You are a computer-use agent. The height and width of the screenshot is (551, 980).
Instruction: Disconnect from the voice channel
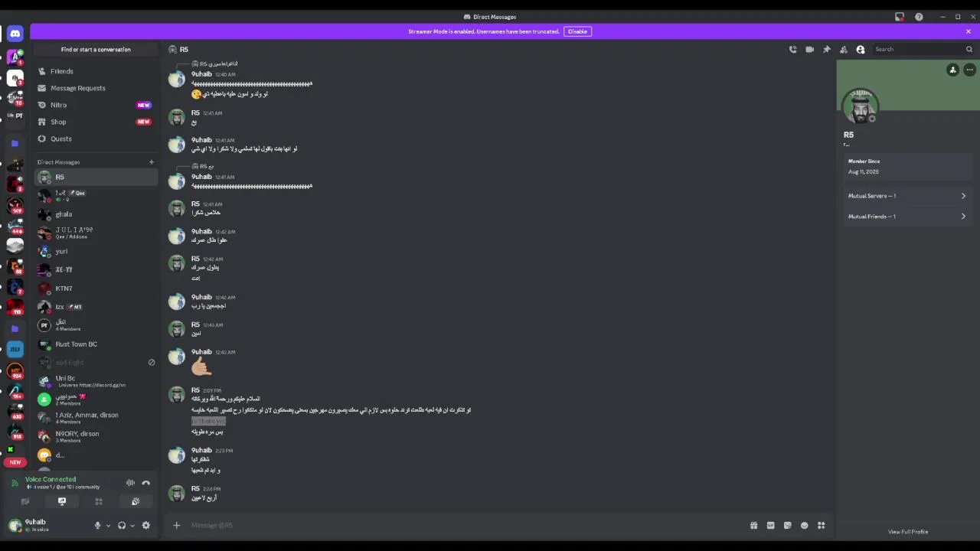pyautogui.click(x=145, y=483)
